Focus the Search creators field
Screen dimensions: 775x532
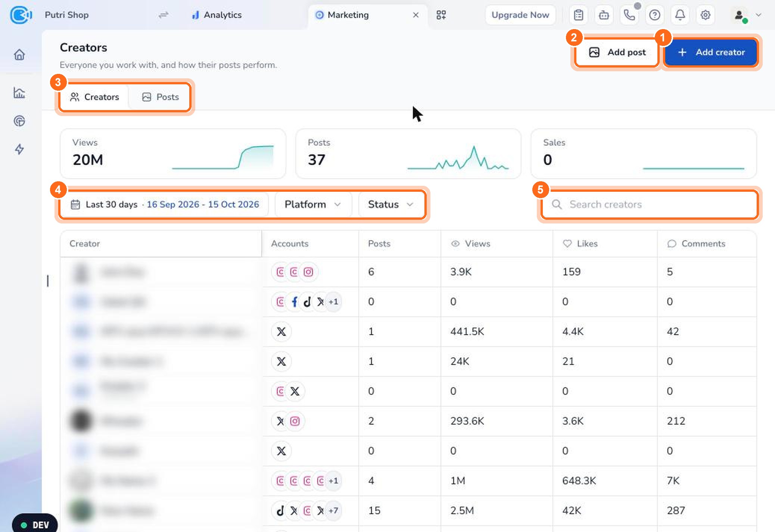(650, 204)
